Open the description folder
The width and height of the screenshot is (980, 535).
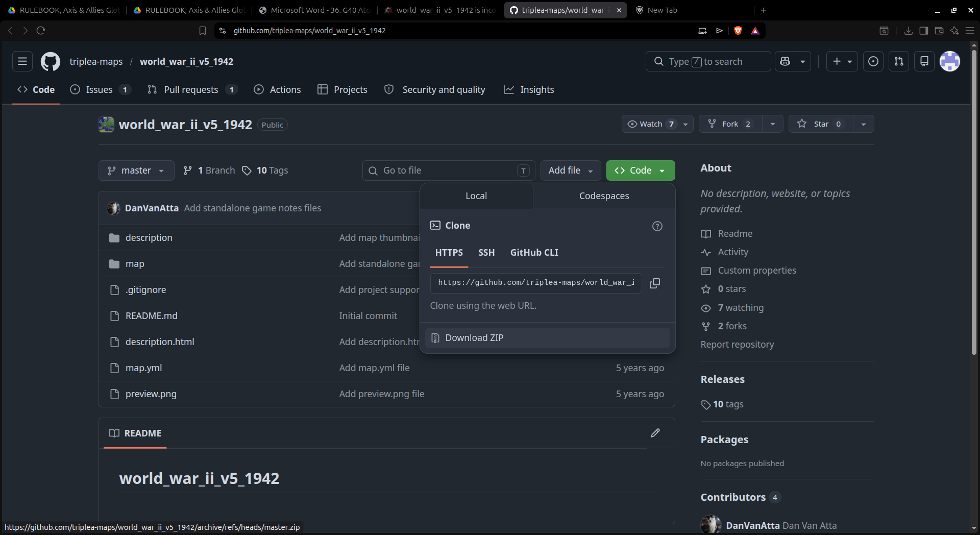[x=149, y=238]
